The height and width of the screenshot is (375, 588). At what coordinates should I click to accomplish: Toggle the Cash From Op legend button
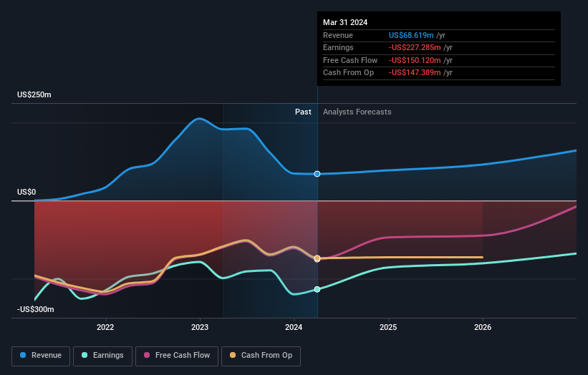click(261, 356)
